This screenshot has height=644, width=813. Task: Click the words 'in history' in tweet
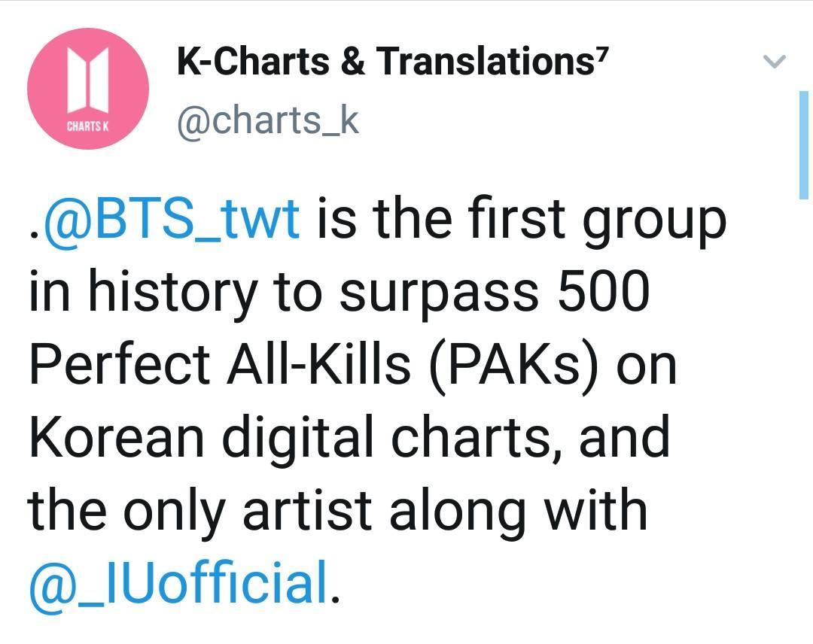pos(143,293)
